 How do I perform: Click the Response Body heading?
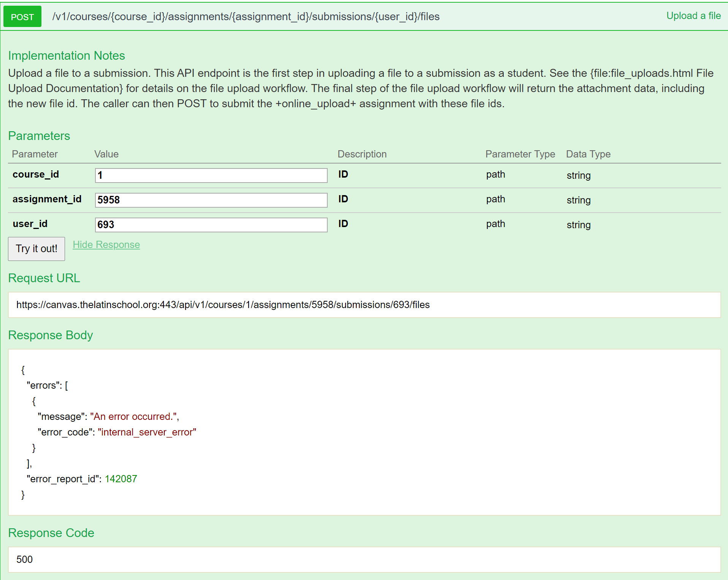click(x=51, y=335)
